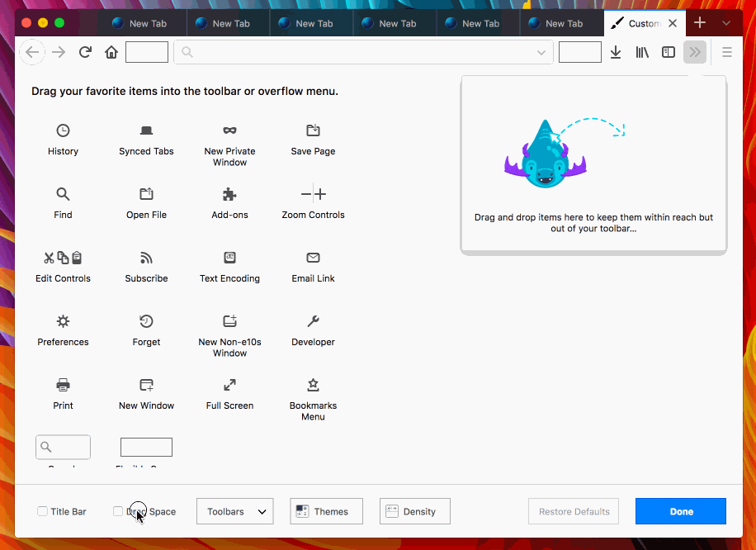Click the Zoom Controls item

coord(314,203)
